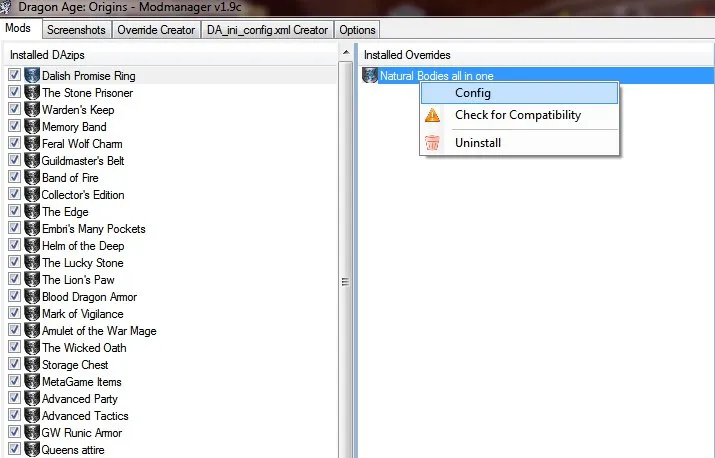This screenshot has height=458, width=715.
Task: Click the Dalish Promise Ring mod icon
Action: [x=32, y=75]
